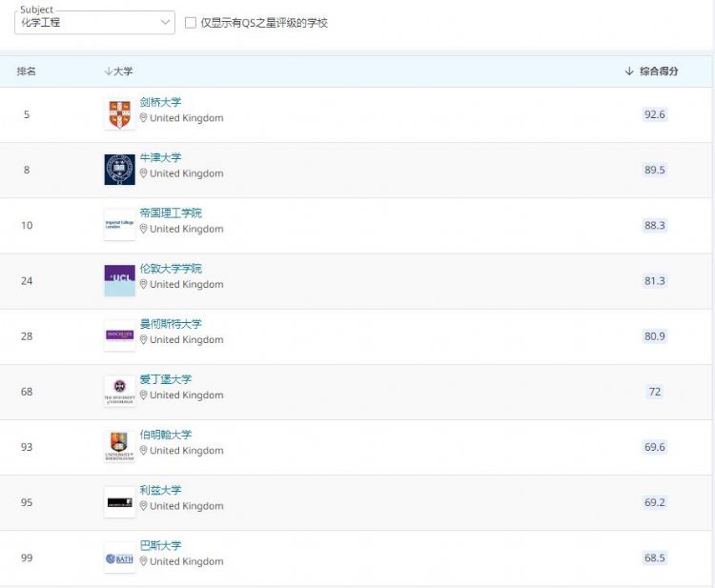Click the down arrow before 综合得分
The height and width of the screenshot is (588, 715).
(629, 71)
